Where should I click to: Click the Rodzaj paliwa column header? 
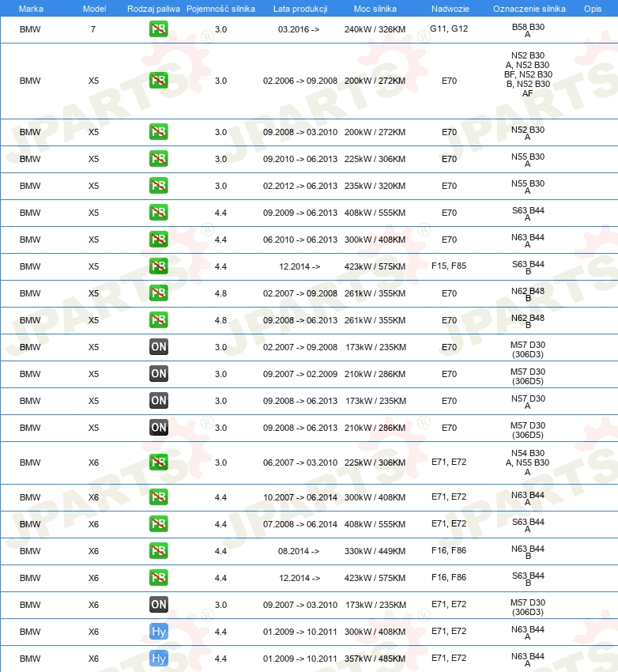[153, 9]
